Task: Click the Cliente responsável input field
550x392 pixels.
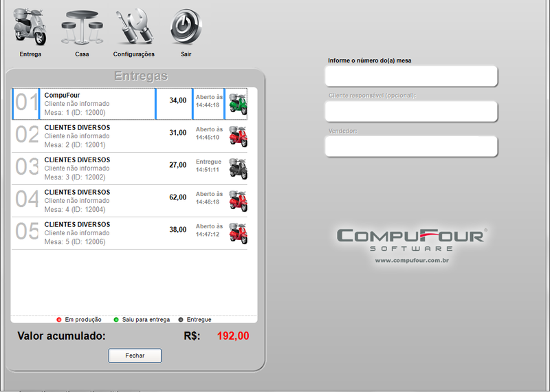Action: click(x=411, y=111)
